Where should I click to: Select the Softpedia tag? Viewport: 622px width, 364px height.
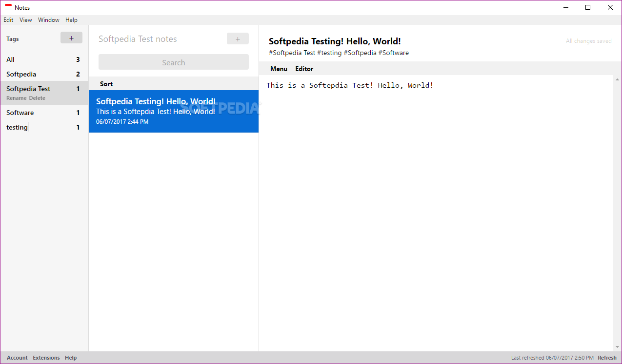tap(44, 74)
